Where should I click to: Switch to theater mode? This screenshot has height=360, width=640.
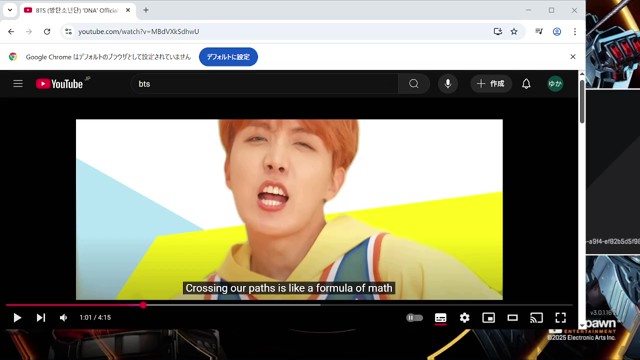coord(513,318)
